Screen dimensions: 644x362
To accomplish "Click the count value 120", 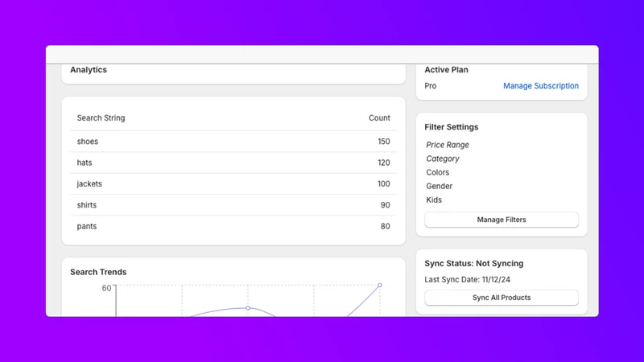I will pyautogui.click(x=384, y=162).
